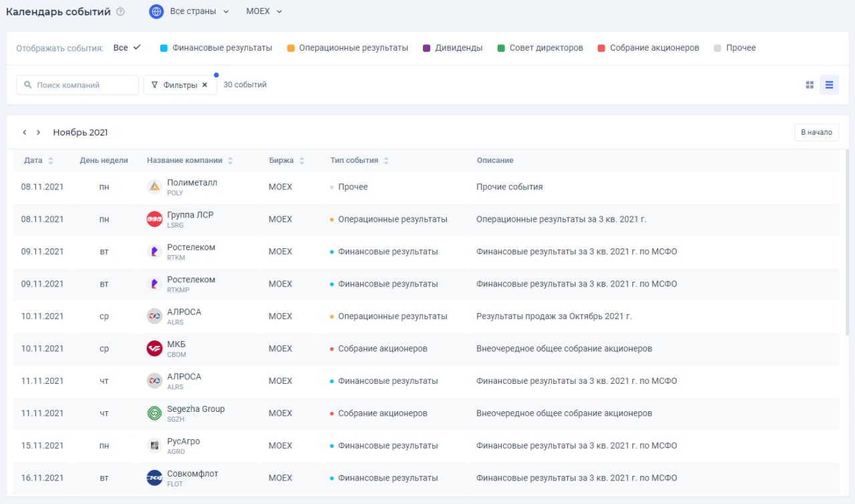Click the РусАгро company logo
The height and width of the screenshot is (504, 855).
(x=154, y=446)
